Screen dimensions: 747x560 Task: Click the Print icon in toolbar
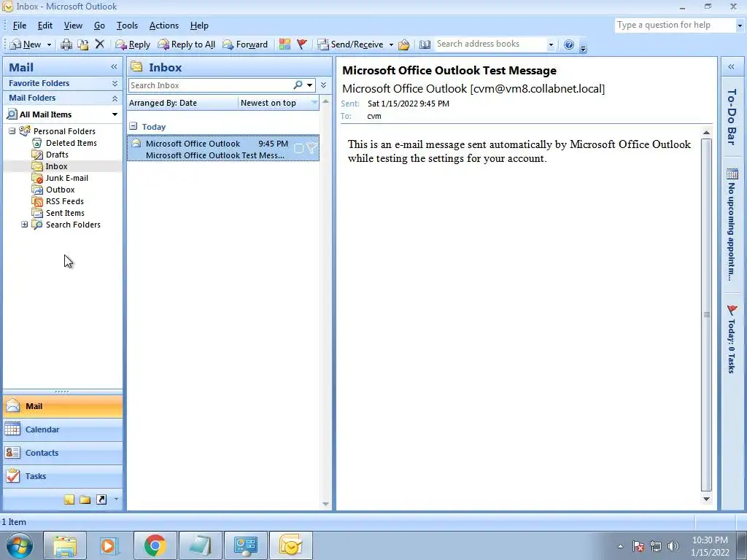[x=66, y=44]
